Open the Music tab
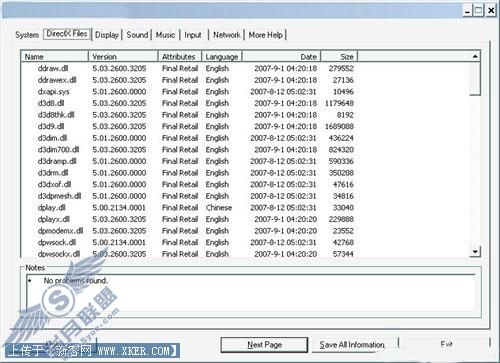This screenshot has width=500, height=363. [165, 35]
